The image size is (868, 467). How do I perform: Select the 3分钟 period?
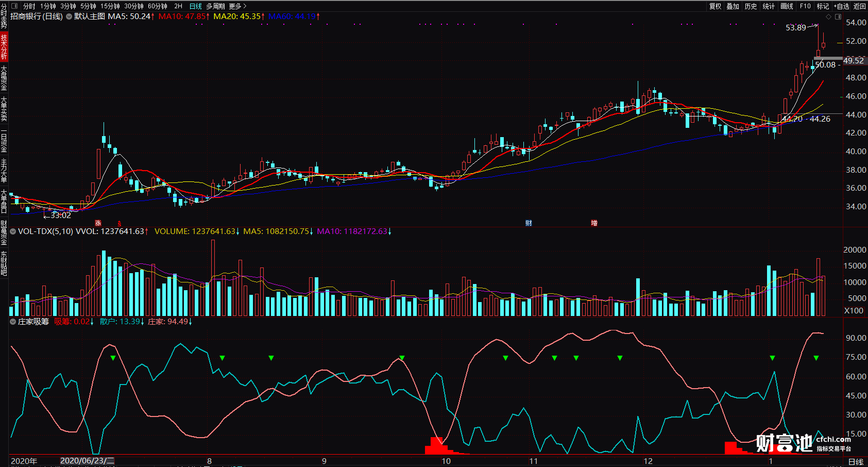[x=68, y=6]
